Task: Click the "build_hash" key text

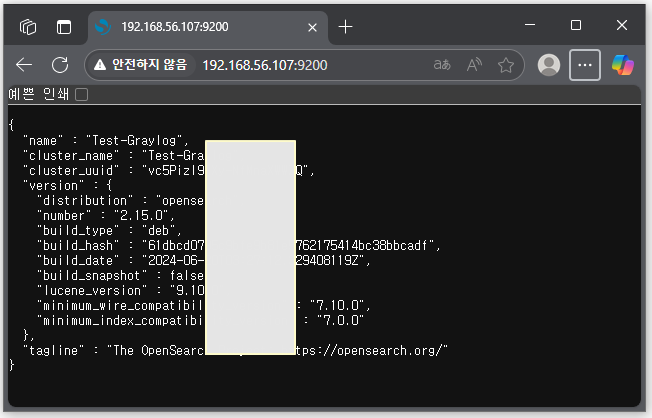Action: (x=78, y=245)
